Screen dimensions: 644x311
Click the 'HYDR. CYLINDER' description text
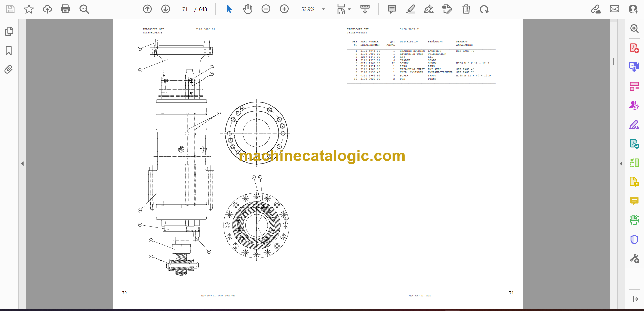411,72
